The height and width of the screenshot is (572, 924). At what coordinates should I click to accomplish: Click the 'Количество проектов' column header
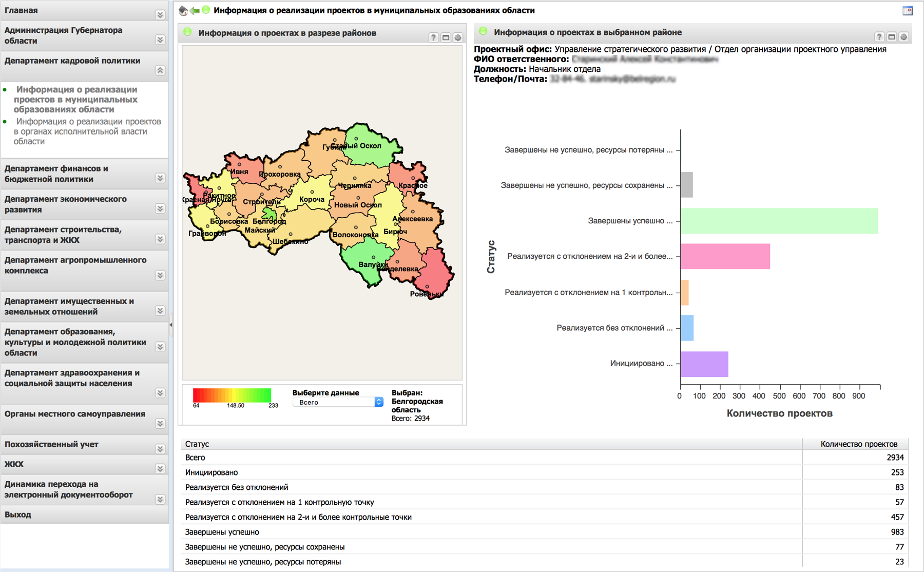click(x=858, y=444)
